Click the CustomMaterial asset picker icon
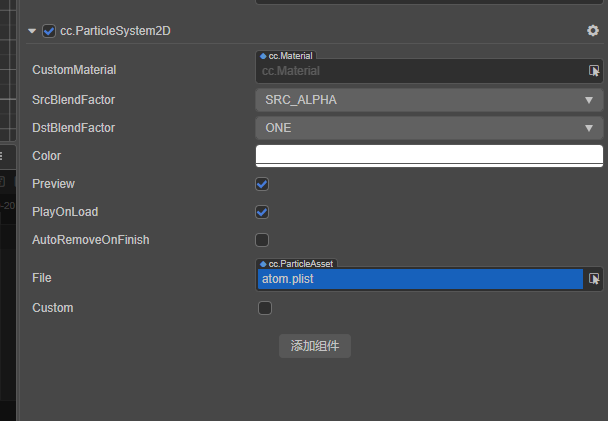The image size is (608, 421). pyautogui.click(x=594, y=71)
